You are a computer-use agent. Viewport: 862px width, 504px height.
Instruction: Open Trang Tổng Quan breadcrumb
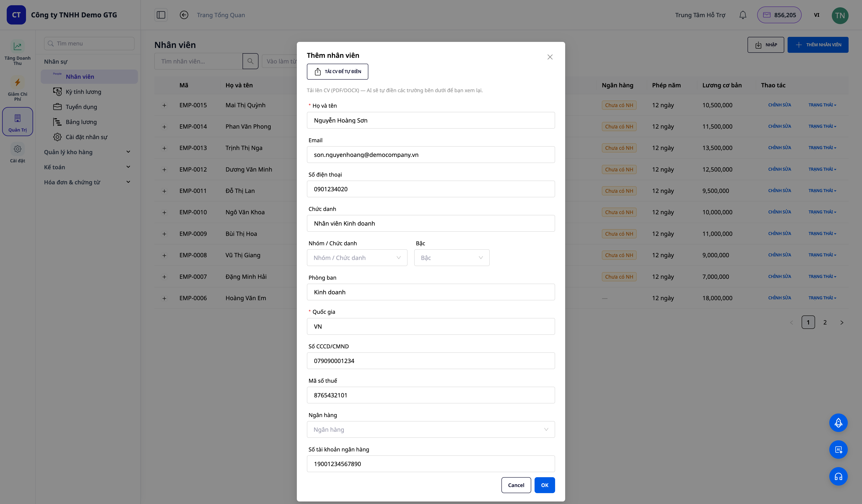point(221,15)
